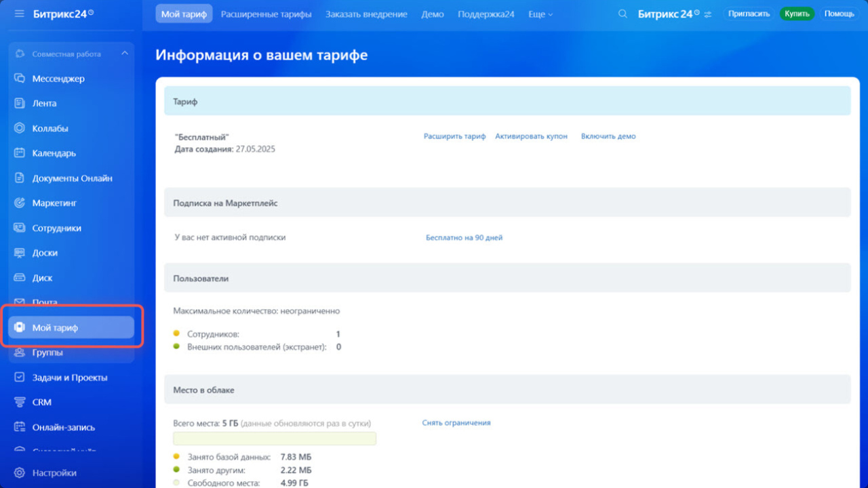Image resolution: width=868 pixels, height=488 pixels.
Task: Click the Снять ограничения link
Action: click(x=456, y=423)
